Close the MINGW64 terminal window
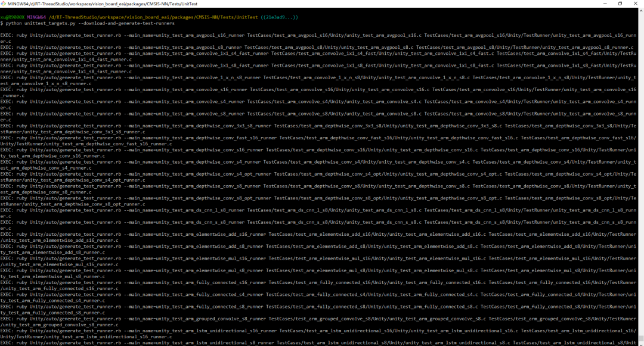Image resolution: width=644 pixels, height=346 pixels. (x=637, y=4)
